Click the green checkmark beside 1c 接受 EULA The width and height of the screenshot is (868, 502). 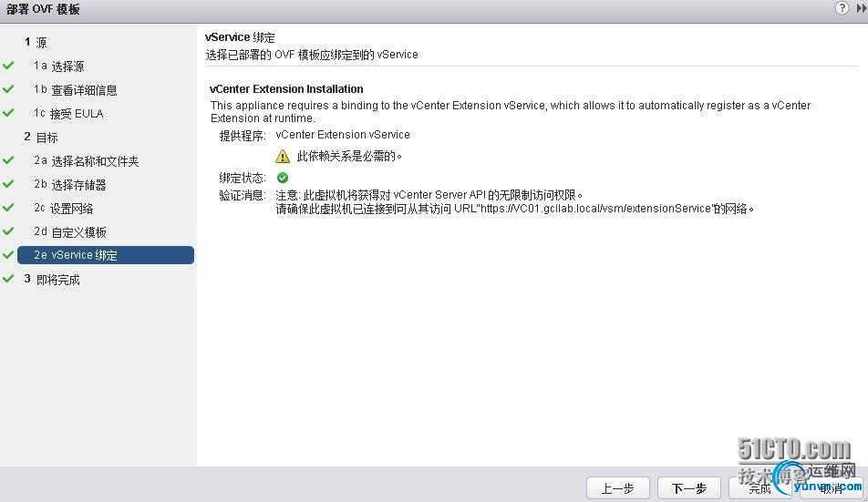[8, 112]
